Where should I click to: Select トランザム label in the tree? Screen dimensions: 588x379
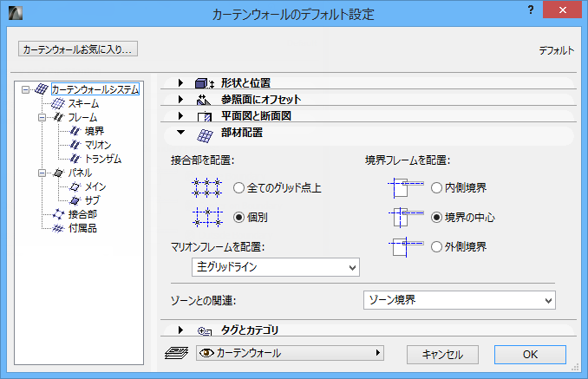103,159
